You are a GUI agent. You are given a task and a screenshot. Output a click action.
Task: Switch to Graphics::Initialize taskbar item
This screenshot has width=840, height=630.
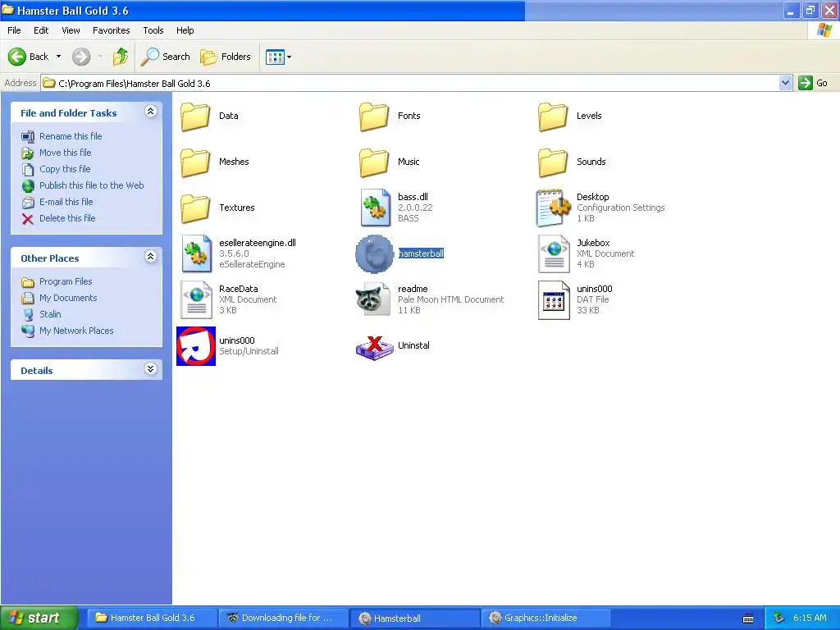546,619
